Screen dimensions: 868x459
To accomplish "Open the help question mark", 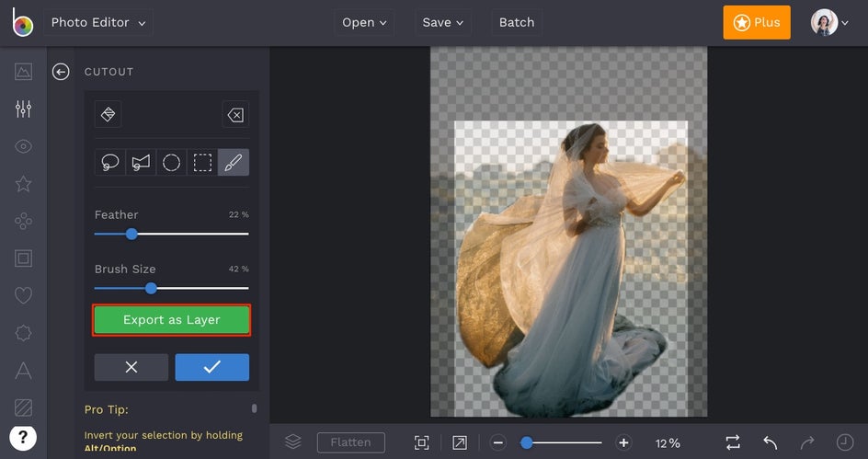I will (23, 438).
